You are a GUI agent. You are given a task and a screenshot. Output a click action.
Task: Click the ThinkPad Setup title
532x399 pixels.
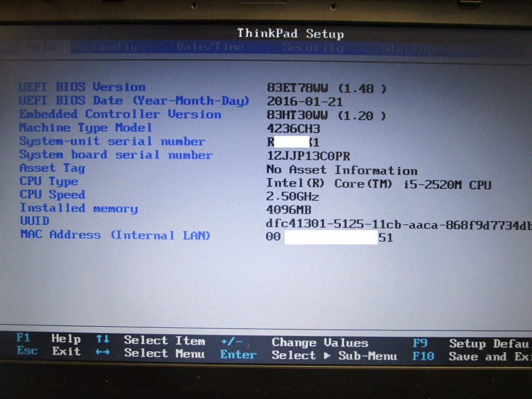(x=290, y=34)
